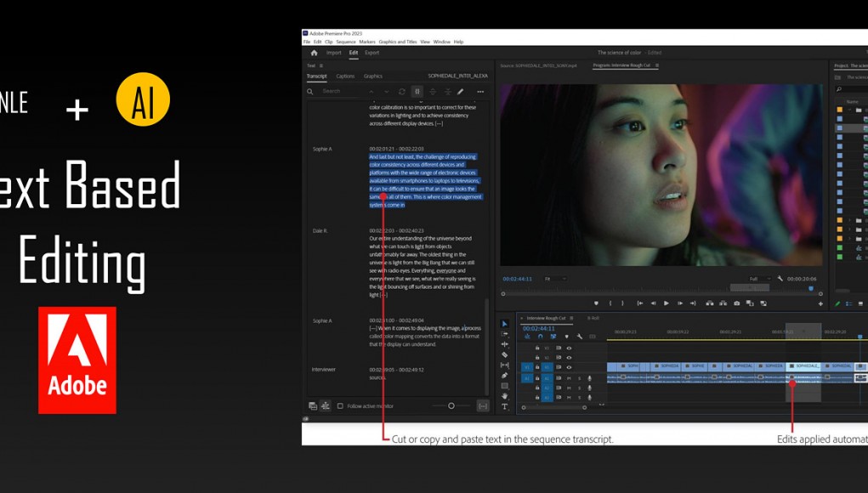Open the Source monitor tab
This screenshot has width=868, height=493.
538,65
